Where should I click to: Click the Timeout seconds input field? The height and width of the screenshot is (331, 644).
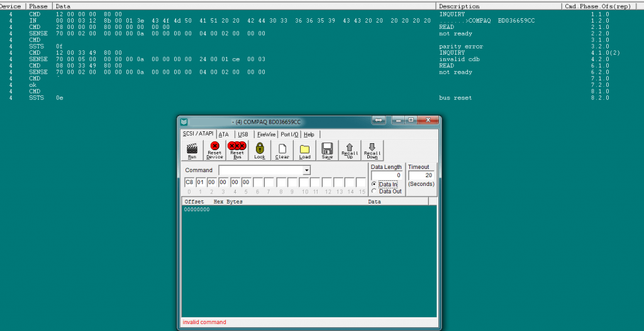click(x=421, y=175)
